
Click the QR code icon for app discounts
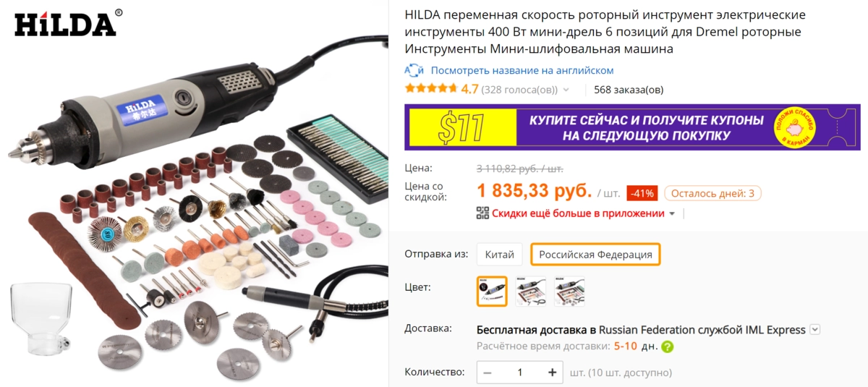pyautogui.click(x=482, y=213)
